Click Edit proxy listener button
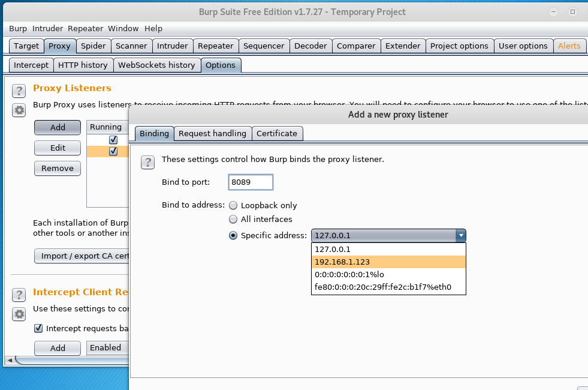This screenshot has height=390, width=588. click(x=58, y=148)
